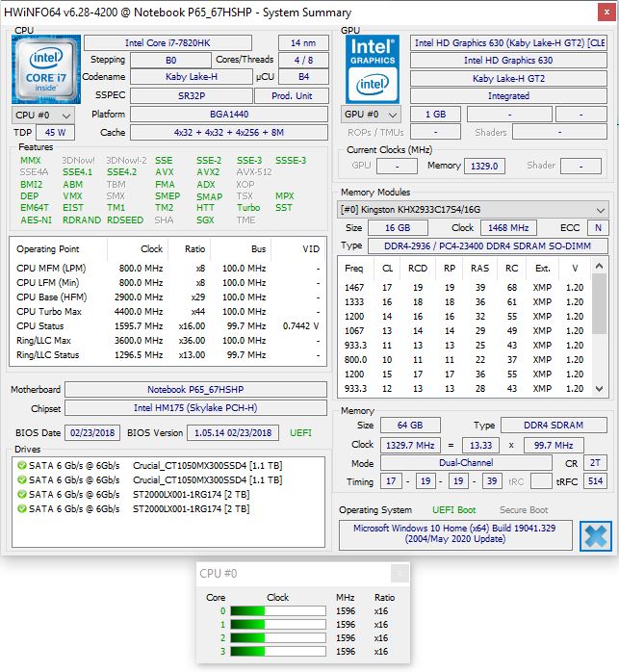
Task: Click the 1067 frequency timing row
Action: [x=464, y=331]
